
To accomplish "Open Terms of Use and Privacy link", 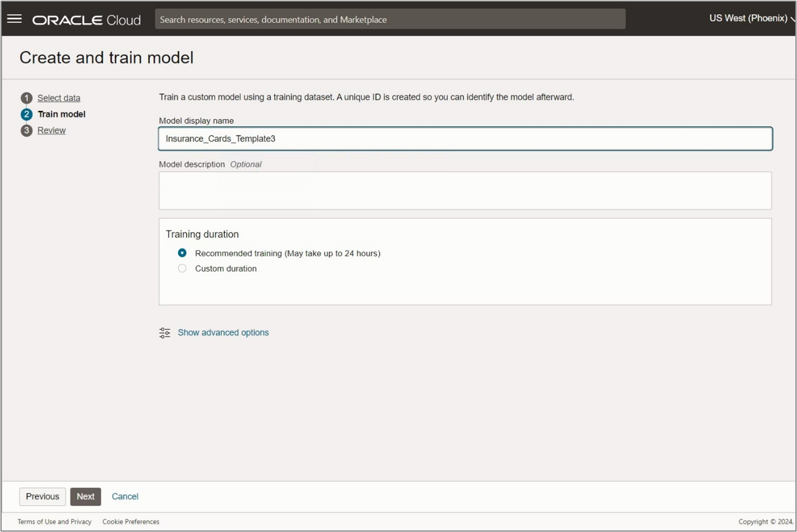I will pos(54,522).
